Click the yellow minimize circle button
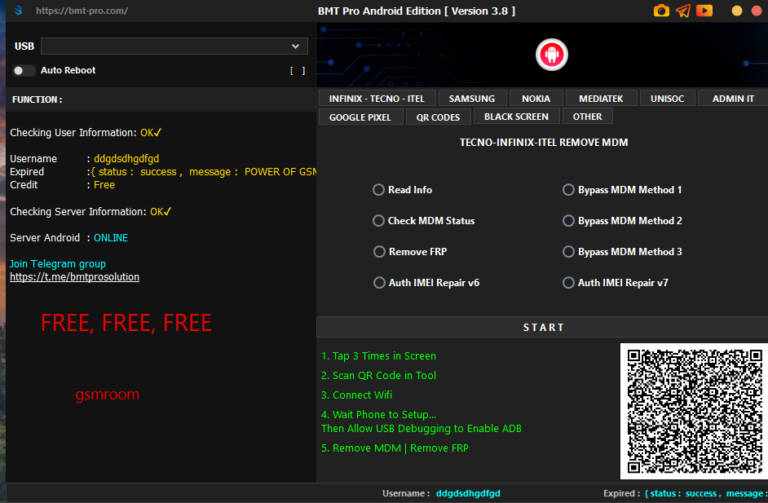This screenshot has height=503, width=768. pyautogui.click(x=737, y=11)
